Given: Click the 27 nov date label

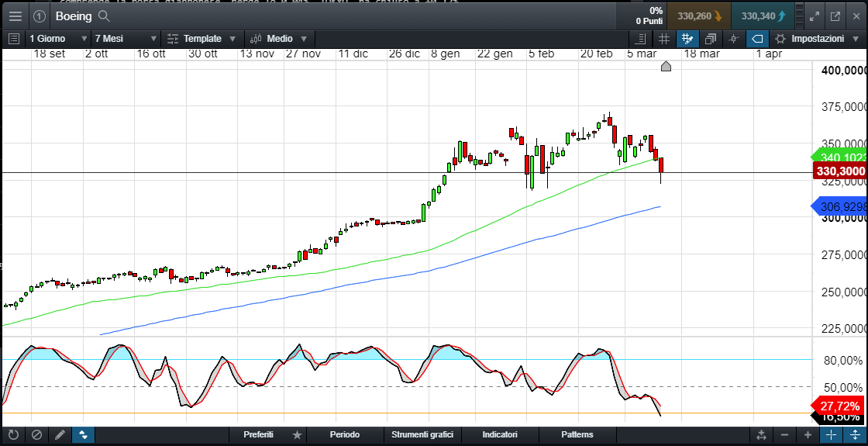Looking at the screenshot, I should [303, 54].
